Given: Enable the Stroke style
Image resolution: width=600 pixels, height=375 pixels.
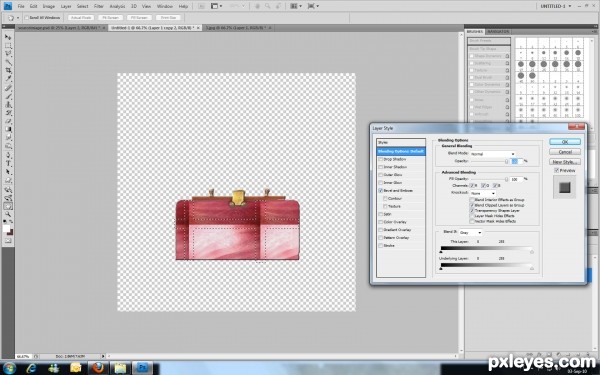Looking at the screenshot, I should point(381,246).
